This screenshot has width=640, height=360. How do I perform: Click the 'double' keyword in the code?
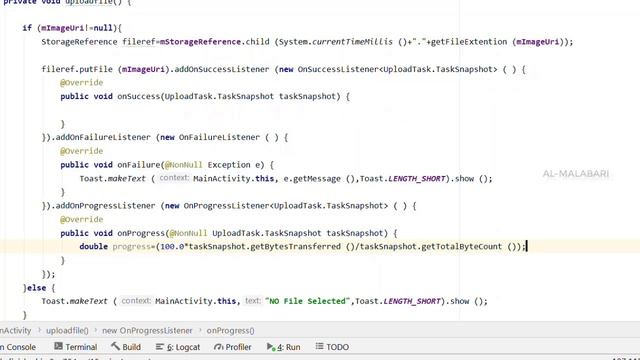click(93, 247)
